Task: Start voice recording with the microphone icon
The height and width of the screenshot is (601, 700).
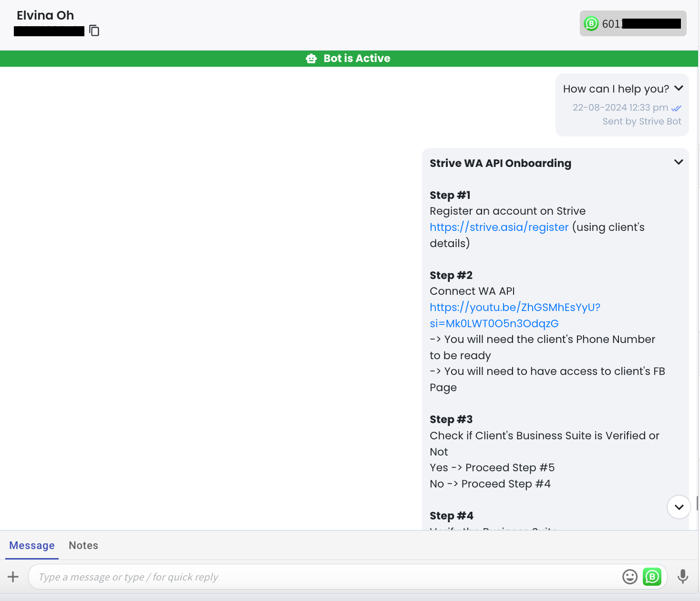Action: (x=683, y=577)
